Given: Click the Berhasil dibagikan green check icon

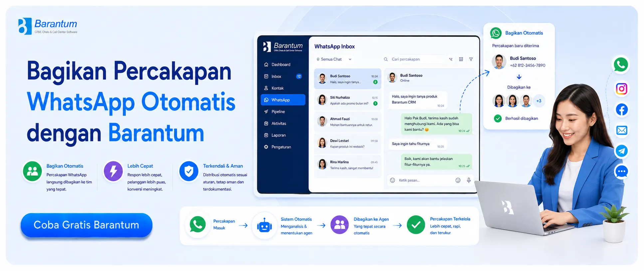Looking at the screenshot, I should coord(498,118).
